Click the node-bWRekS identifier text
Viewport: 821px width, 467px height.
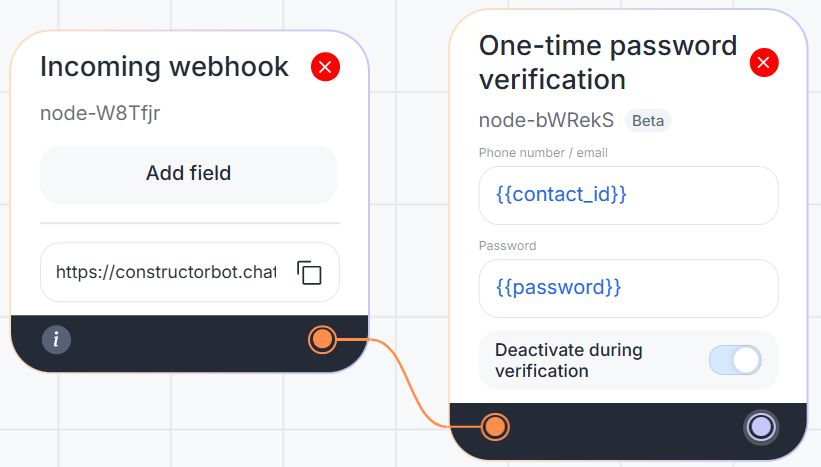546,121
